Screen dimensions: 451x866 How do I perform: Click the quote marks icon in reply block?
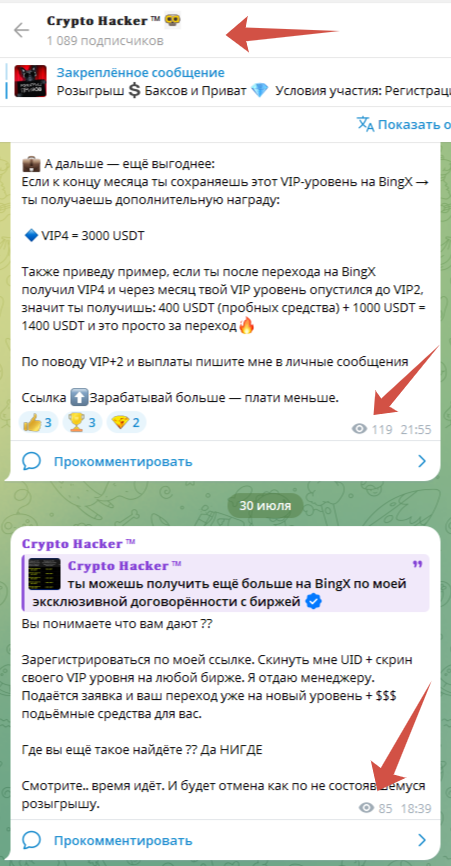(417, 564)
